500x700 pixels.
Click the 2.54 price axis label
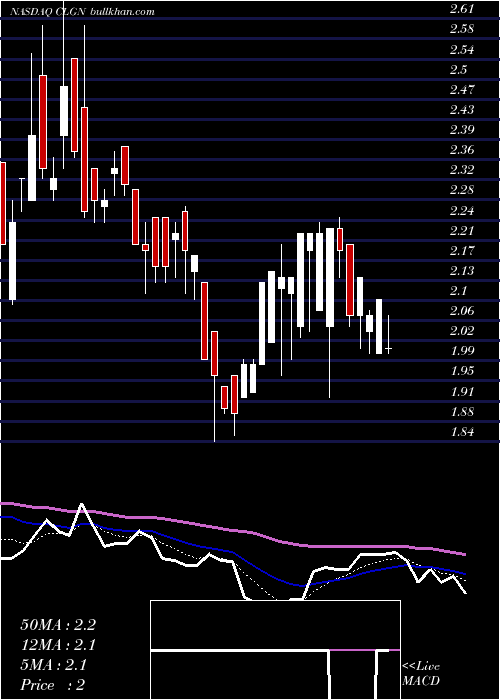pos(461,49)
